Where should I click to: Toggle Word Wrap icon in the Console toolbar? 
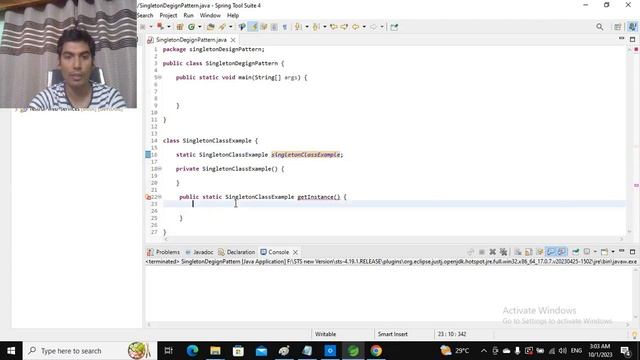pos(540,252)
